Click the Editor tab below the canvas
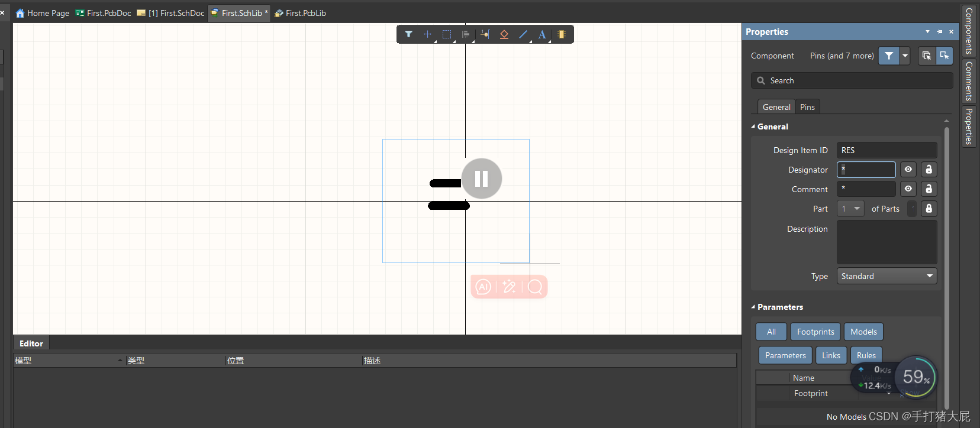The image size is (980, 428). pyautogui.click(x=31, y=343)
